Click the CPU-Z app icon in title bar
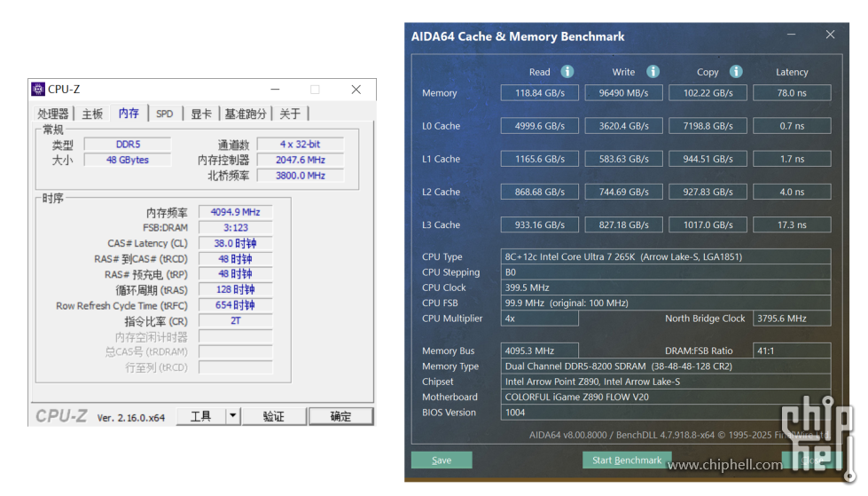This screenshot has height=496, width=868. pos(38,89)
